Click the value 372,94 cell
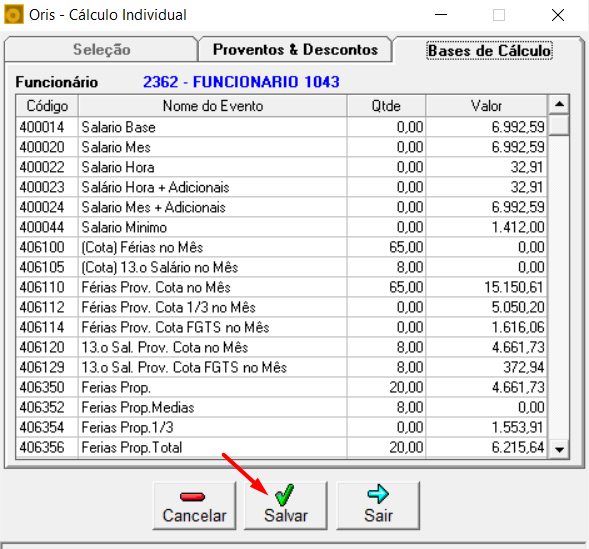The width and height of the screenshot is (589, 549). pos(486,367)
